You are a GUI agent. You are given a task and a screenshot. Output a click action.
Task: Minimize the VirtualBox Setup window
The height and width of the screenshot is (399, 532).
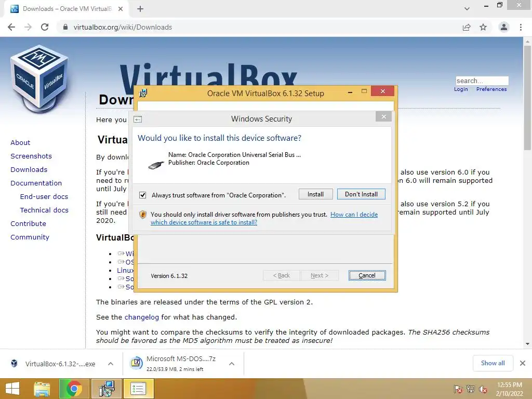(350, 92)
